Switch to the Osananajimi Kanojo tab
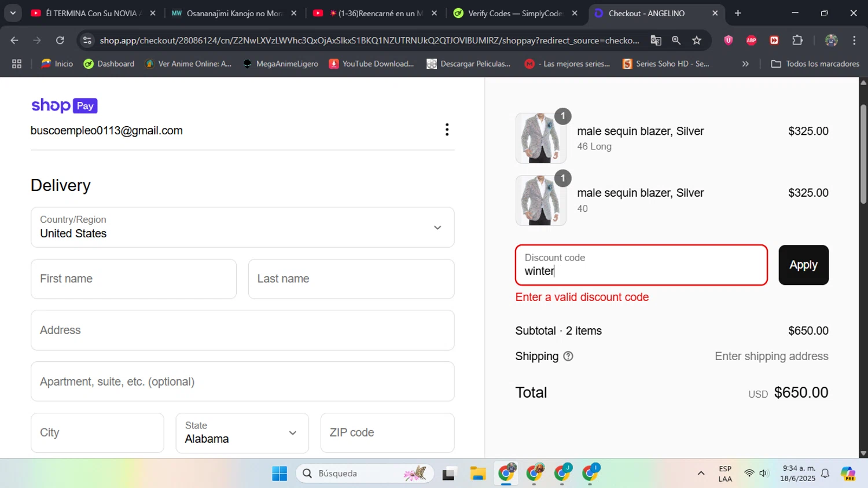The image size is (868, 488). (x=234, y=13)
